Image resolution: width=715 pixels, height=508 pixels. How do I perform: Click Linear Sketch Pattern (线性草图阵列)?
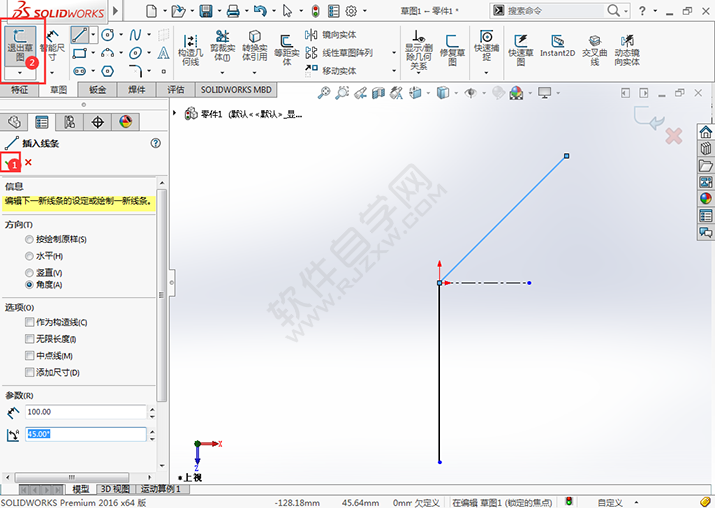pos(339,53)
